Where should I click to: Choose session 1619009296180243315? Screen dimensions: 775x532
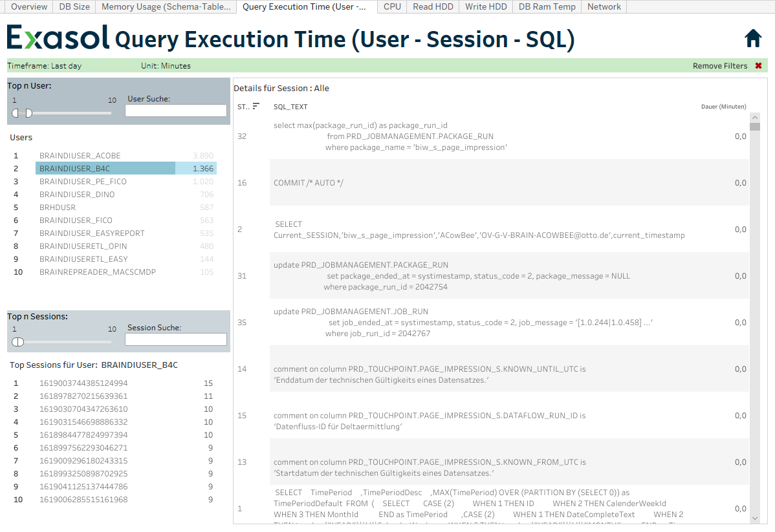(x=83, y=461)
